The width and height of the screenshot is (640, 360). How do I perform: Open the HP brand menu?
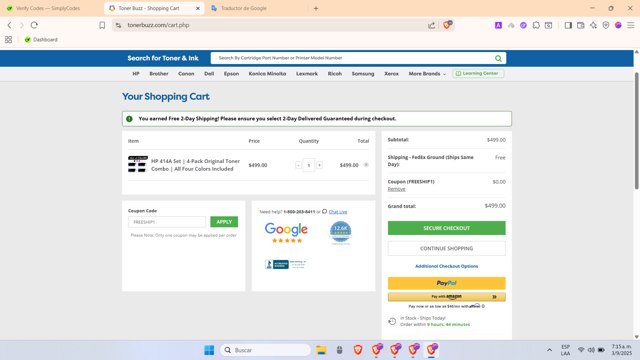point(136,74)
